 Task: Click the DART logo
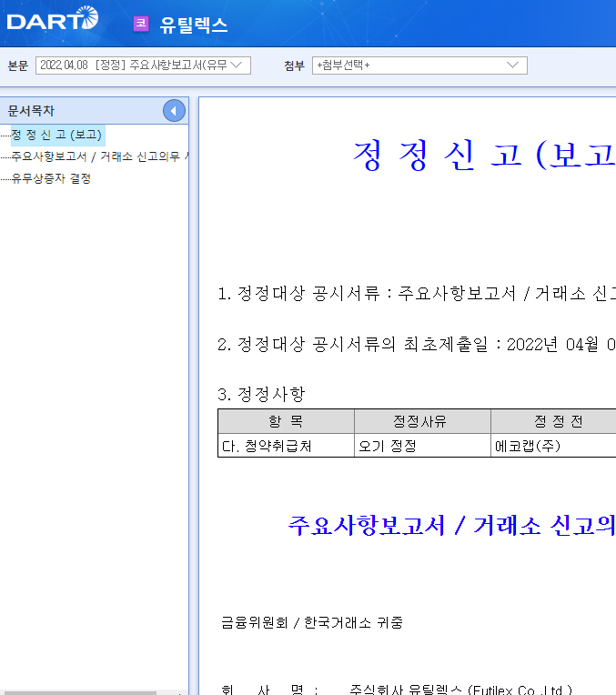click(53, 19)
